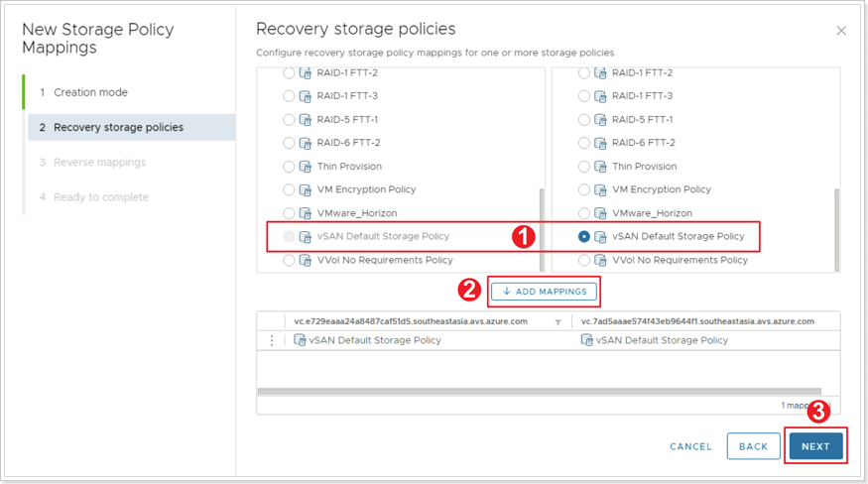Select right RAID-1 FTT-3 radio button
The image size is (868, 484).
[584, 96]
